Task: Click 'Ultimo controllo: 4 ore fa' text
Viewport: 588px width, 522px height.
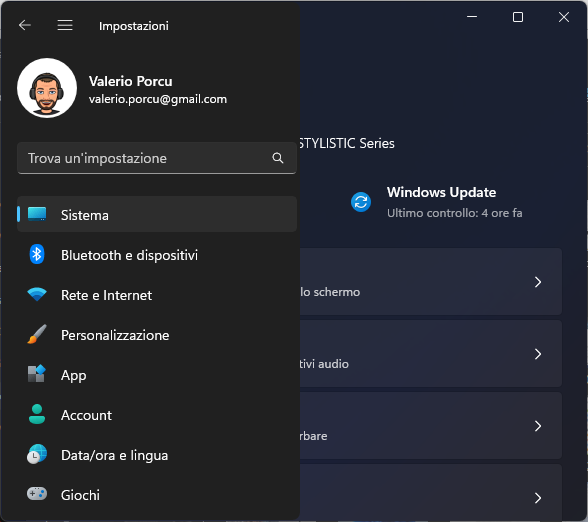Action: point(454,213)
